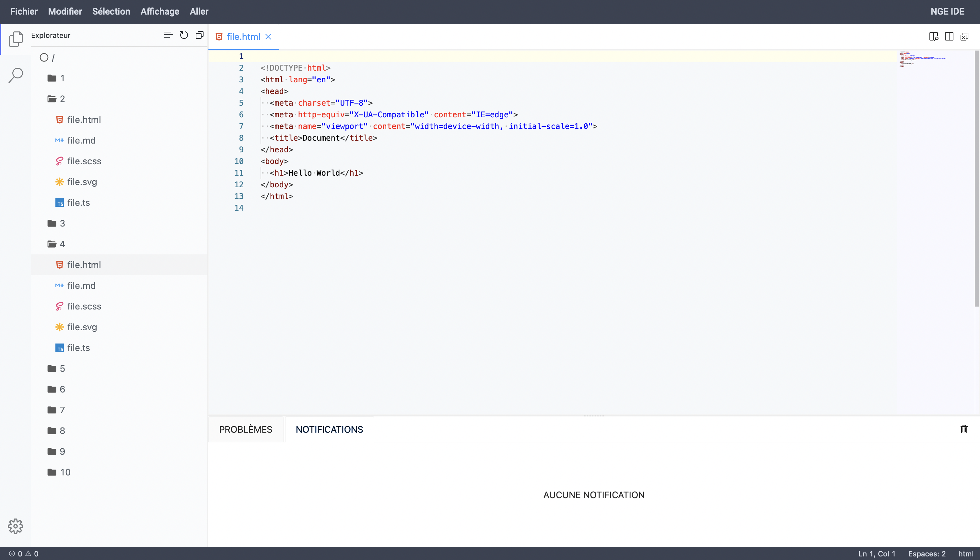Change language mode html in status bar
The height and width of the screenshot is (560, 980).
(x=966, y=554)
